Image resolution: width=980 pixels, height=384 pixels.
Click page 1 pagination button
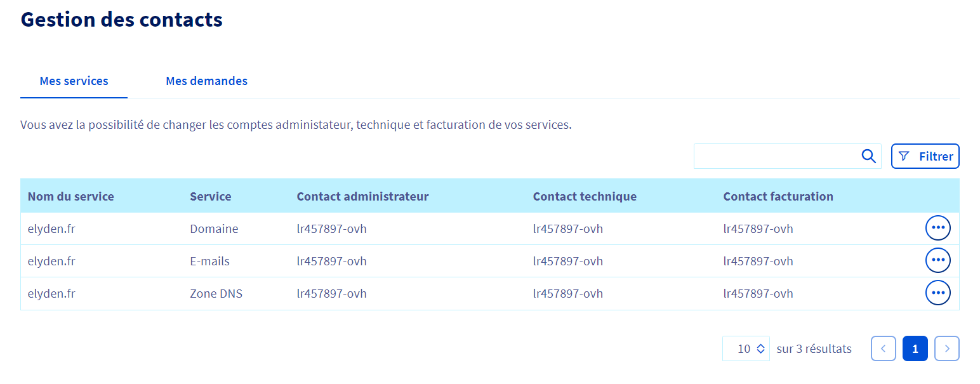(915, 348)
